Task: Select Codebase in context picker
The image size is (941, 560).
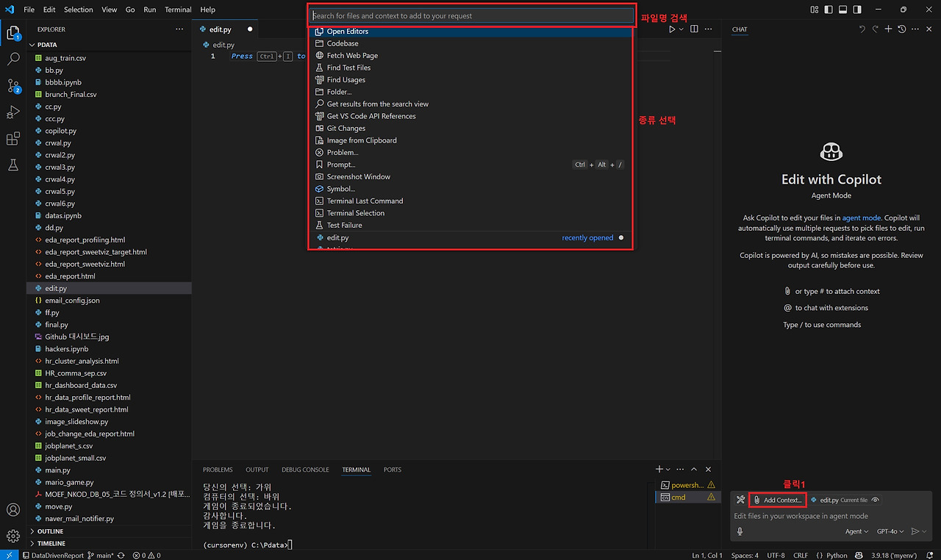Action: point(470,43)
